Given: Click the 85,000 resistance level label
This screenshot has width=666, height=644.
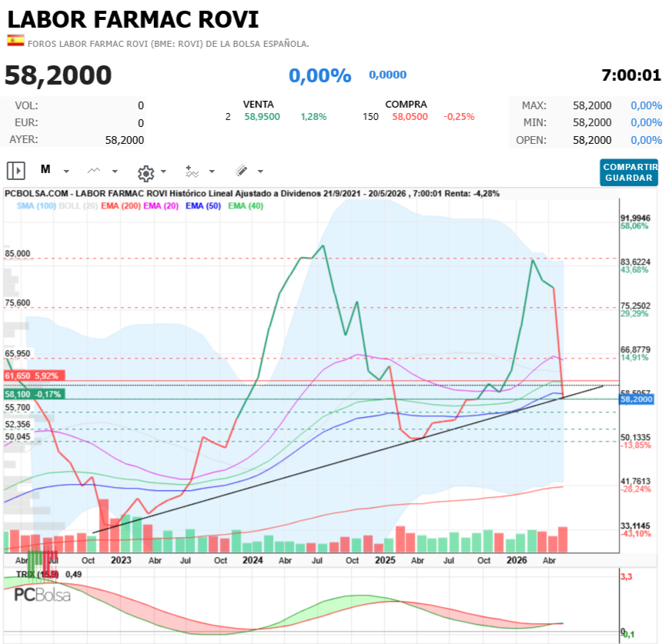Looking at the screenshot, I should (18, 253).
